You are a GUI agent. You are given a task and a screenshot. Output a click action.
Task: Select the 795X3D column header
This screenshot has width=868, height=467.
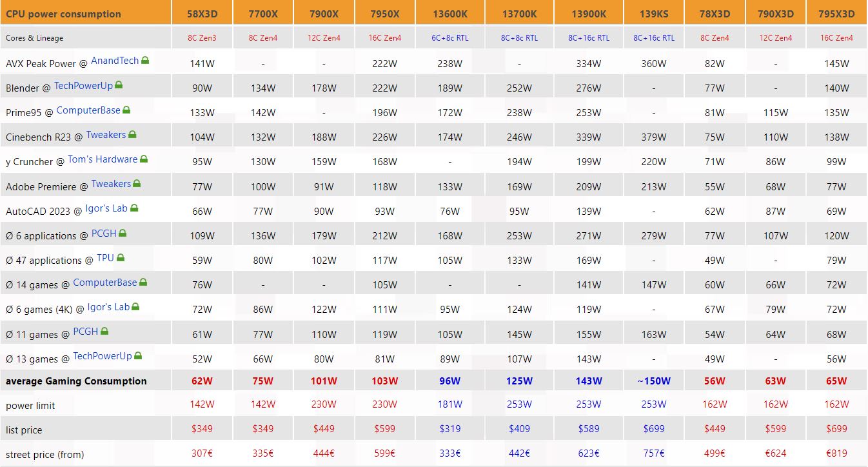pyautogui.click(x=836, y=14)
